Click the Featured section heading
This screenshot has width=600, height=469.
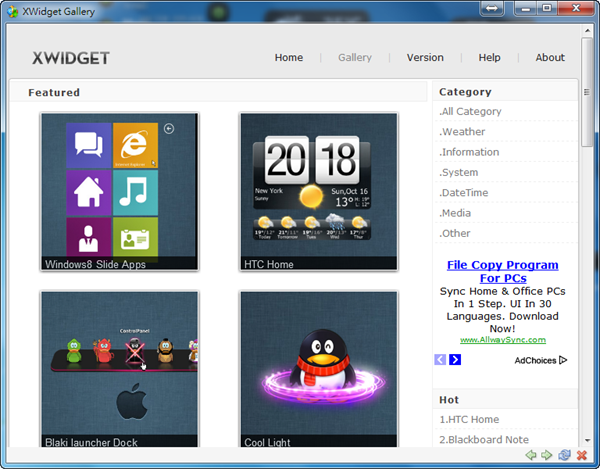54,93
